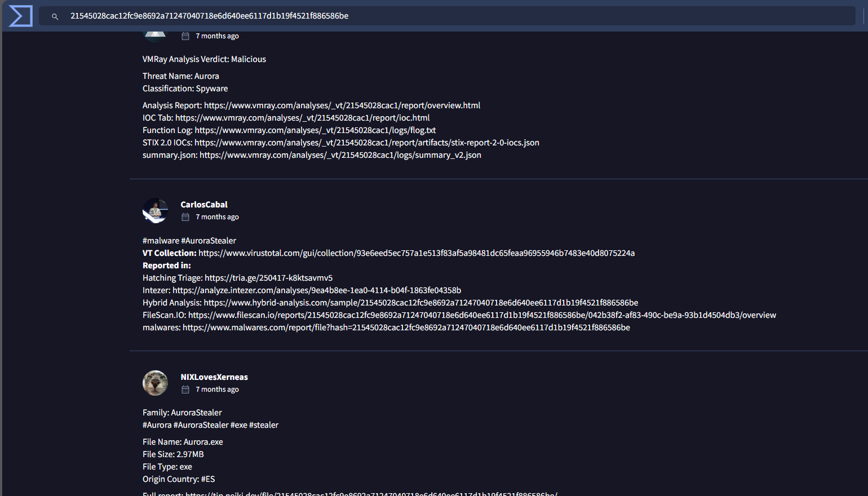Select the 'Threat Name: Aurora' line
This screenshot has width=868, height=496.
coord(181,76)
